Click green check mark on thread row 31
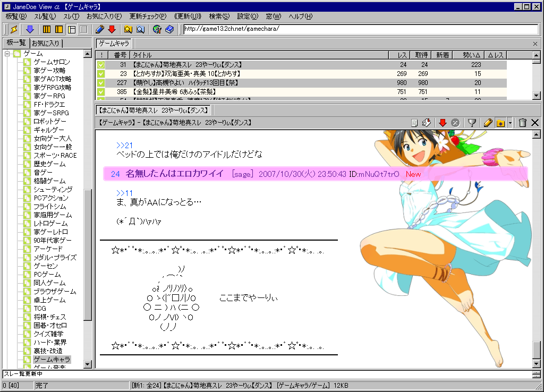The height and width of the screenshot is (392, 544). click(101, 65)
